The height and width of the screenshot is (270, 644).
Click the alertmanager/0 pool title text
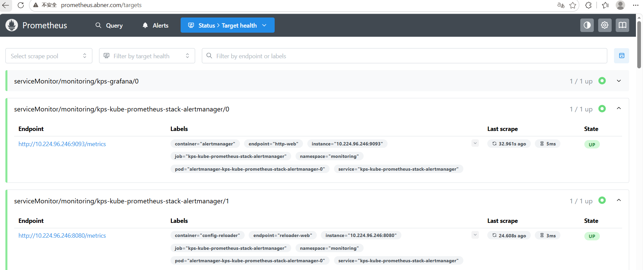click(122, 109)
